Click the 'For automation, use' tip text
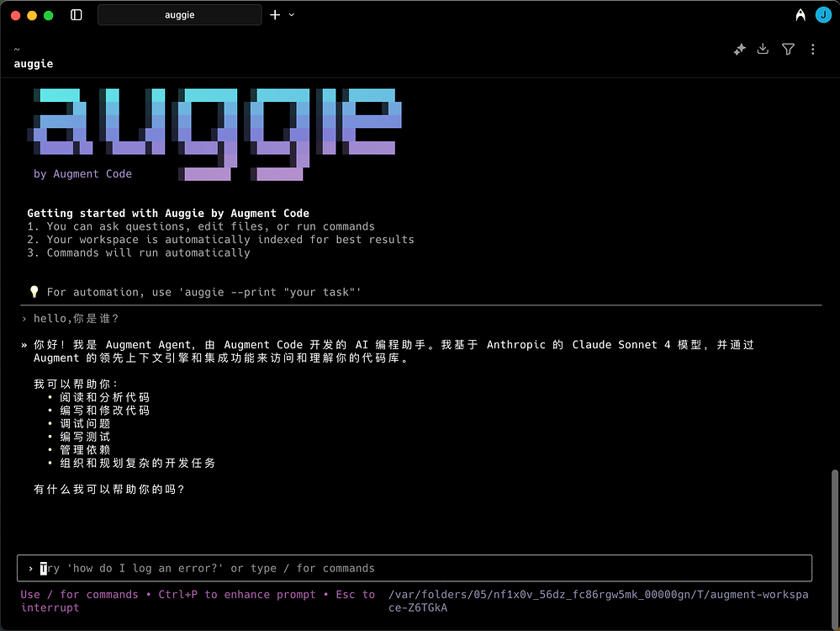Screen dimensions: 840x631 (204, 292)
